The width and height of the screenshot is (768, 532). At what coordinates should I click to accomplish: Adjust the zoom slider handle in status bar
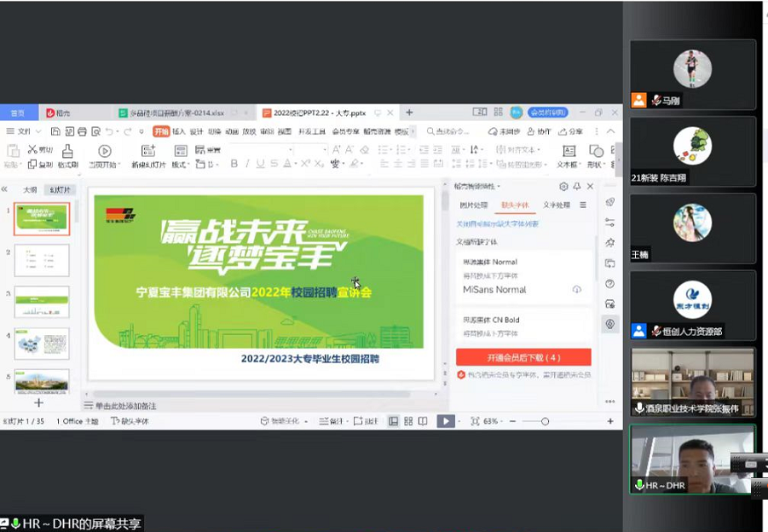click(x=545, y=421)
